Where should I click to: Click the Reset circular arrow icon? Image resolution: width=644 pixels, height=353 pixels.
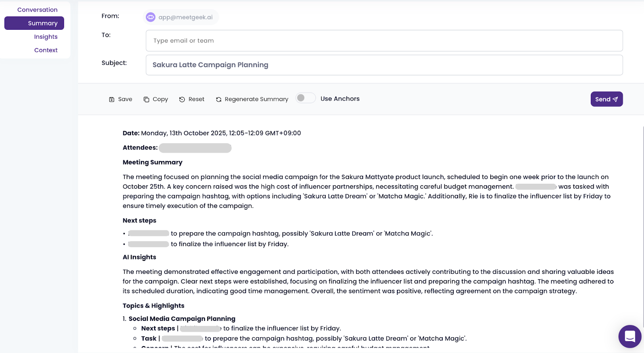point(182,99)
